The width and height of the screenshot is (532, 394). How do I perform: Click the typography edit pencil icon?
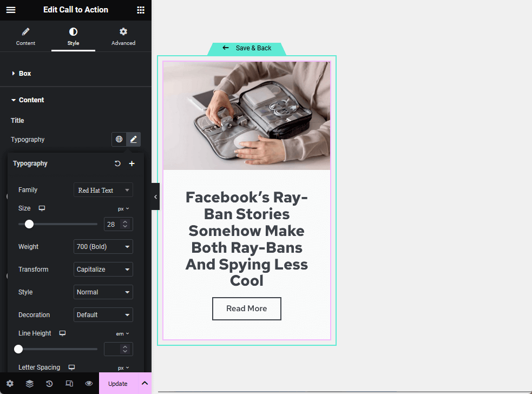(133, 139)
